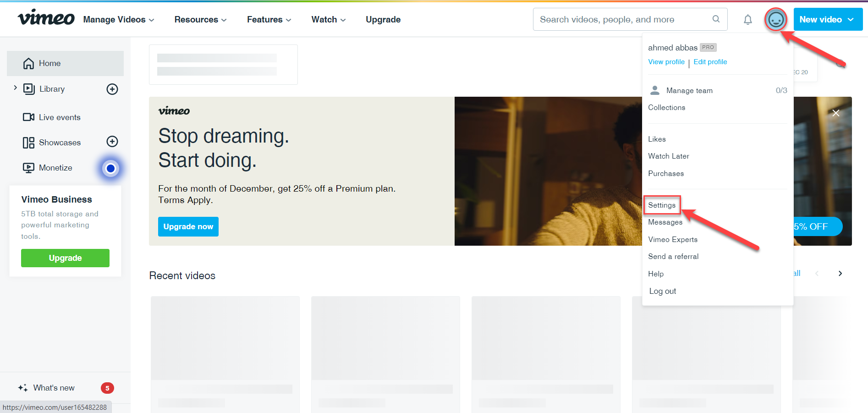This screenshot has width=868, height=413.
Task: Click the Recent videos heading
Action: click(x=182, y=275)
